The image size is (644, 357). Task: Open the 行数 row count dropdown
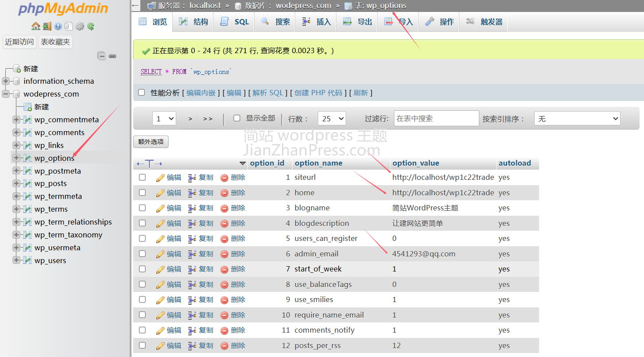pyautogui.click(x=332, y=119)
